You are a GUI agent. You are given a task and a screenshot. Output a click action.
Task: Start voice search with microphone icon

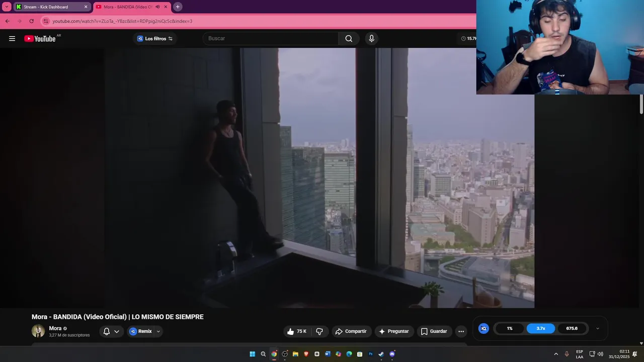click(371, 39)
